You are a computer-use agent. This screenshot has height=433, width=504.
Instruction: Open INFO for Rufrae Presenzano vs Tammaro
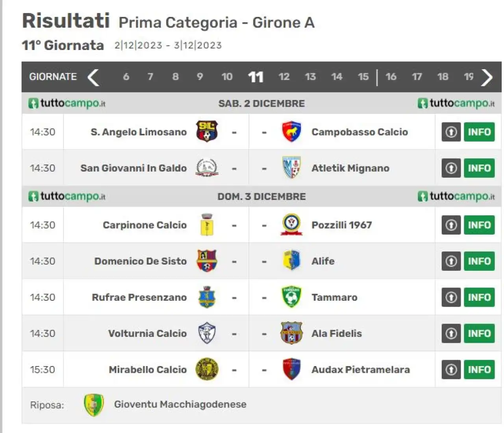click(x=479, y=297)
